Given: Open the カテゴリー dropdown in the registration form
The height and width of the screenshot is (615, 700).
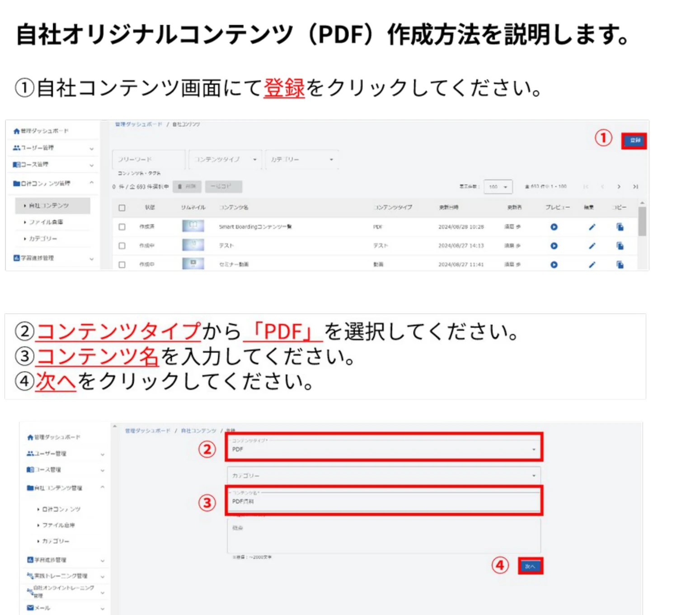Looking at the screenshot, I should (384, 475).
